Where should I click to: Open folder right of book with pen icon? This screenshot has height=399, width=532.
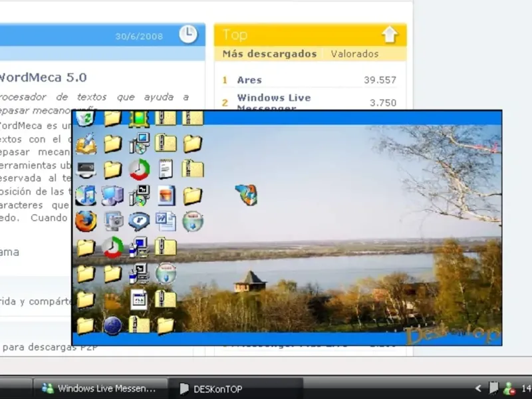pyautogui.click(x=112, y=144)
